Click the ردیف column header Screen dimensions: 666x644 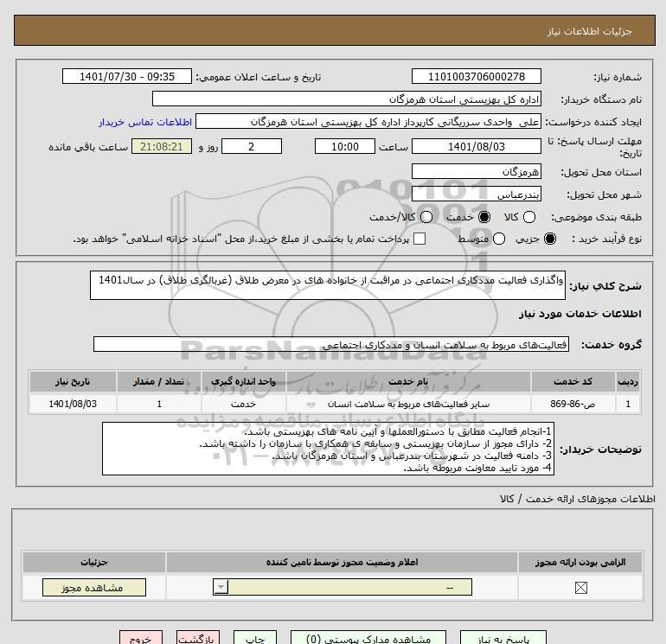[x=628, y=381]
